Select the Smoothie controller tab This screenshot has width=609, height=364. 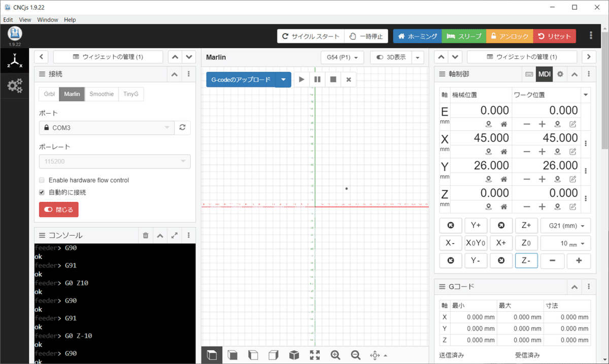click(x=101, y=94)
